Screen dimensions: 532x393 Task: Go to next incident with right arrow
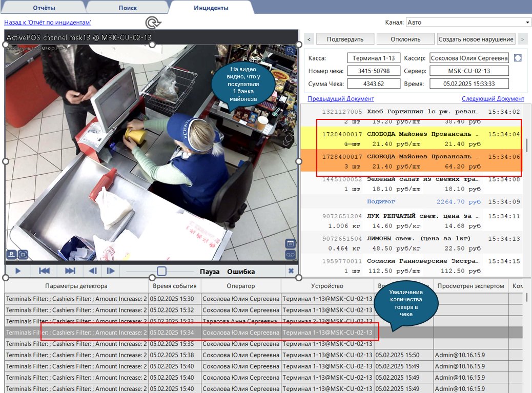(x=522, y=39)
